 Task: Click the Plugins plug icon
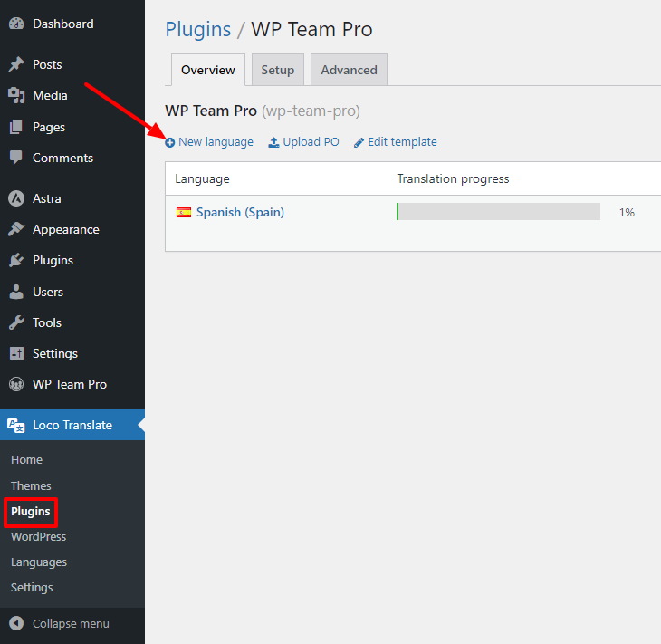tap(16, 260)
